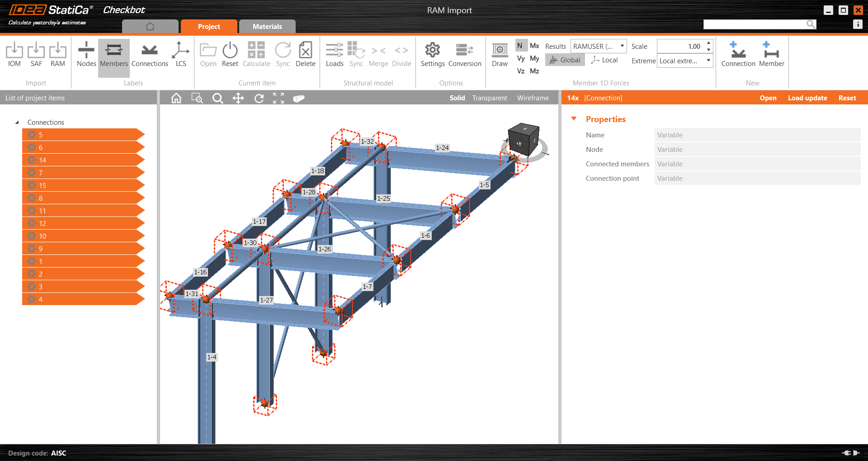Click Load update in the Connection panel
The height and width of the screenshot is (461, 868).
(x=807, y=98)
